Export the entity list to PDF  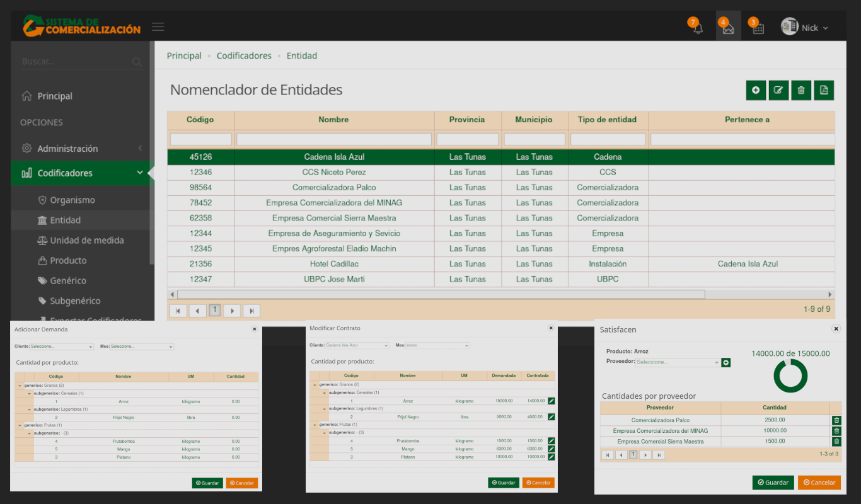click(x=824, y=90)
